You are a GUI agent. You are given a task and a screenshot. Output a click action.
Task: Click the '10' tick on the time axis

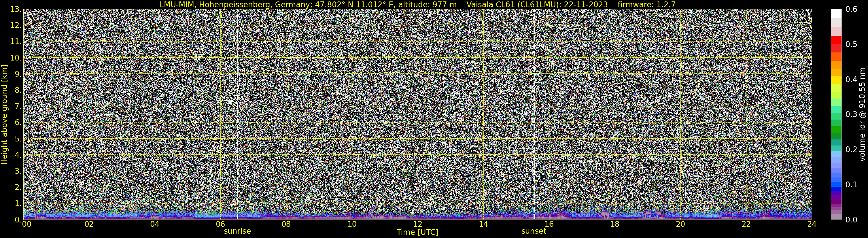[351, 224]
